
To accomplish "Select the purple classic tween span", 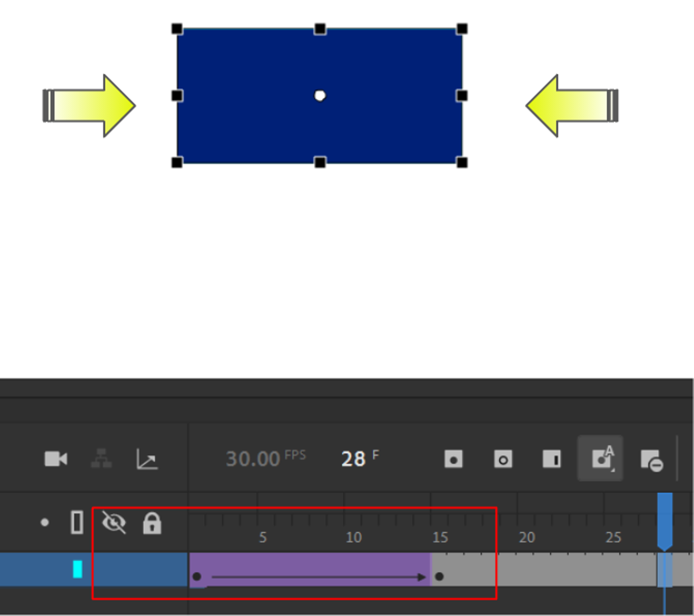I will pyautogui.click(x=310, y=570).
